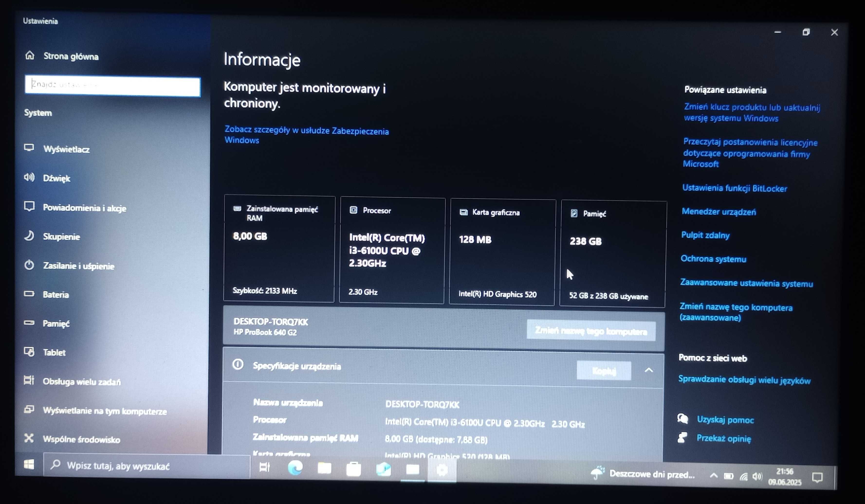This screenshot has height=504, width=865.
Task: Open Skupienie focus assist settings
Action: pos(52,236)
